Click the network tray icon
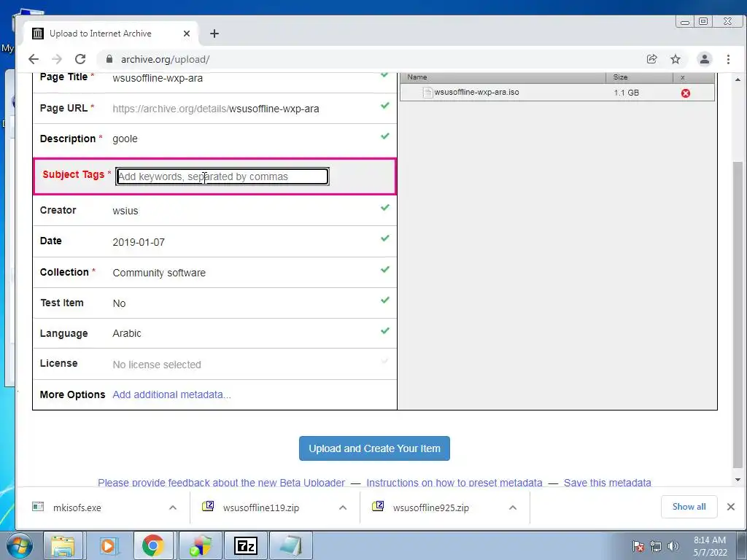This screenshot has height=560, width=747. [x=656, y=546]
